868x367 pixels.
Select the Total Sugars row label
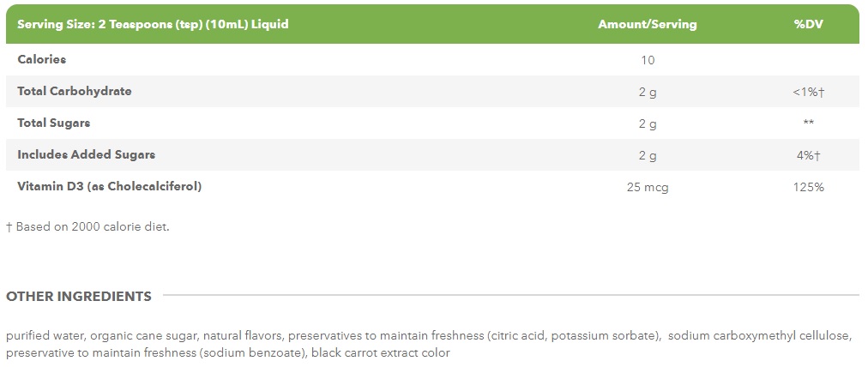point(54,123)
